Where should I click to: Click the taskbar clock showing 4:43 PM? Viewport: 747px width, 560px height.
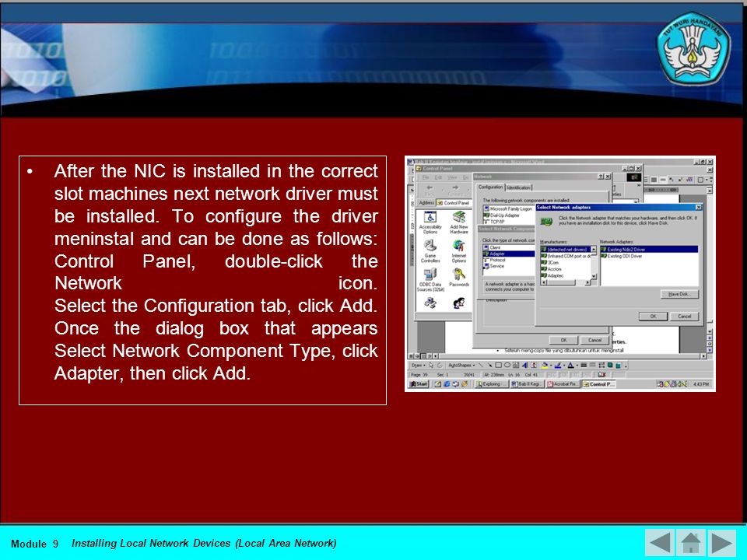click(x=701, y=383)
